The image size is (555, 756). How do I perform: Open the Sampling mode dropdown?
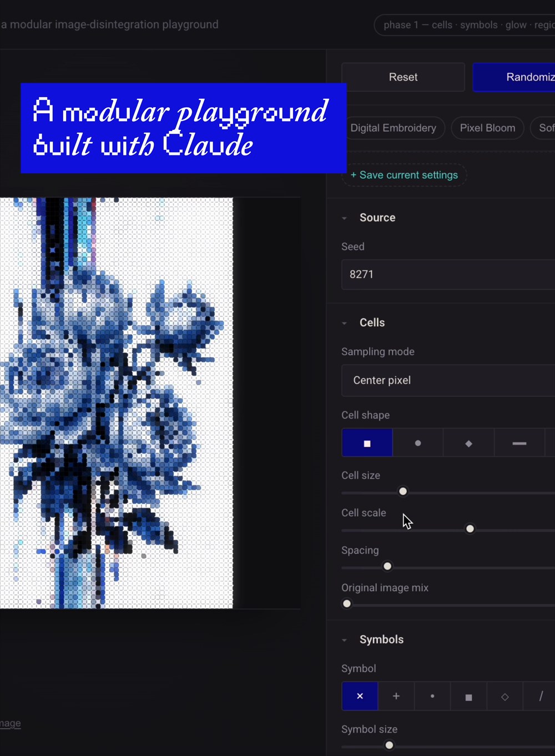448,380
